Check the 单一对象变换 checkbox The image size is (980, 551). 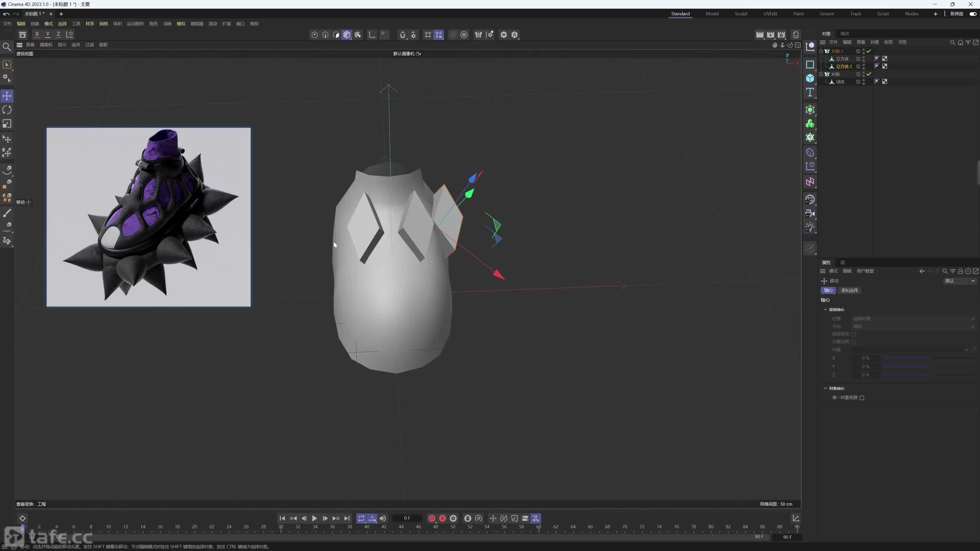tap(862, 398)
